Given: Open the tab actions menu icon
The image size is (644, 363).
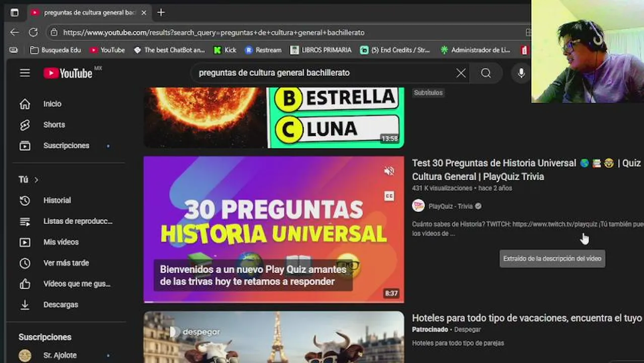Looking at the screenshot, I should [14, 13].
